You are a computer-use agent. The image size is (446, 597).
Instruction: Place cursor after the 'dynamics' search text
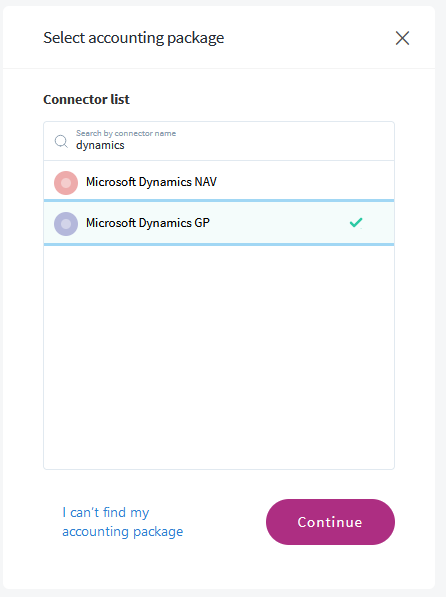coord(125,145)
